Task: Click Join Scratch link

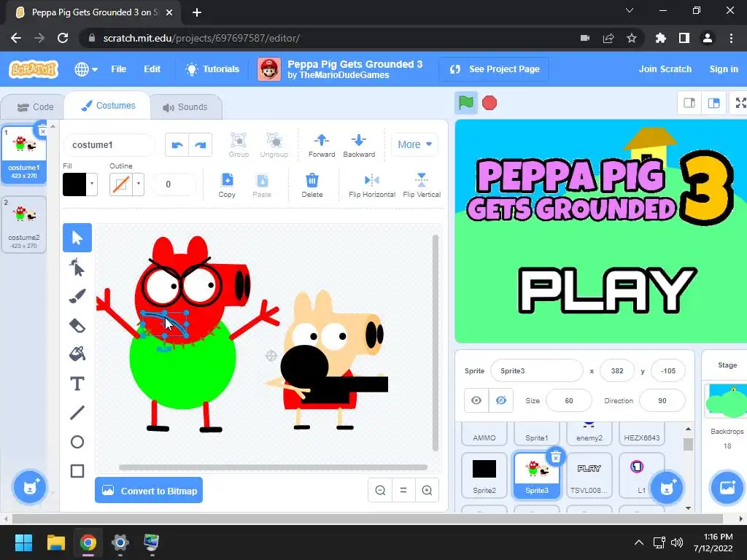Action: [665, 69]
